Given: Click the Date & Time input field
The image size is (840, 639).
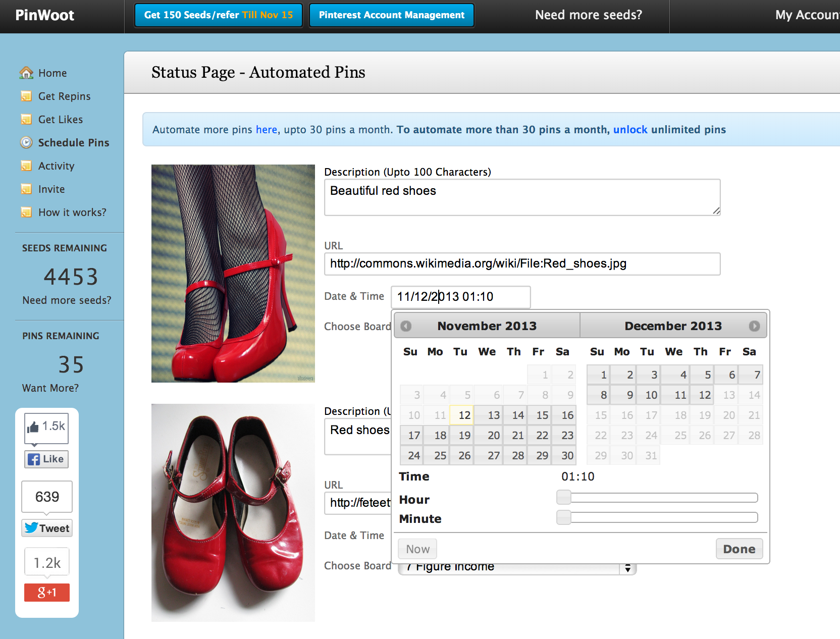Looking at the screenshot, I should click(461, 297).
